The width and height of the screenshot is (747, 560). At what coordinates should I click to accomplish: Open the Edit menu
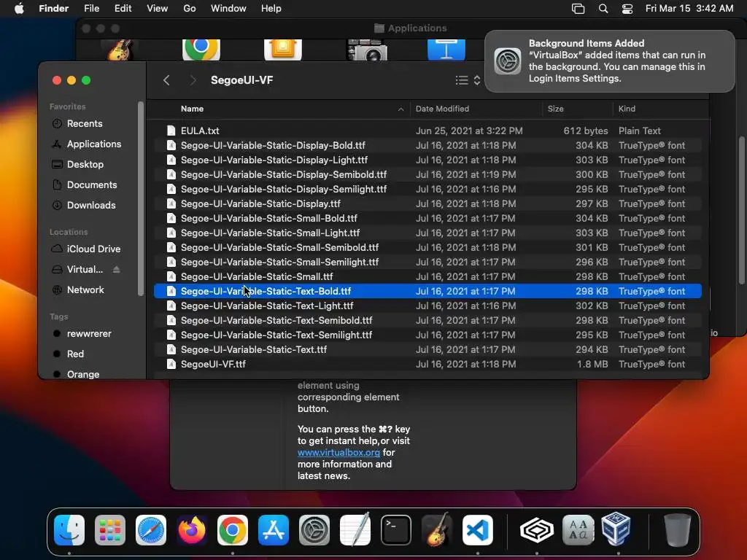(x=123, y=9)
